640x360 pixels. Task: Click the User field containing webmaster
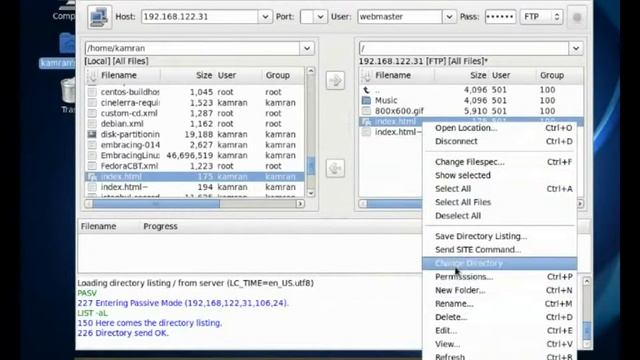(x=400, y=17)
